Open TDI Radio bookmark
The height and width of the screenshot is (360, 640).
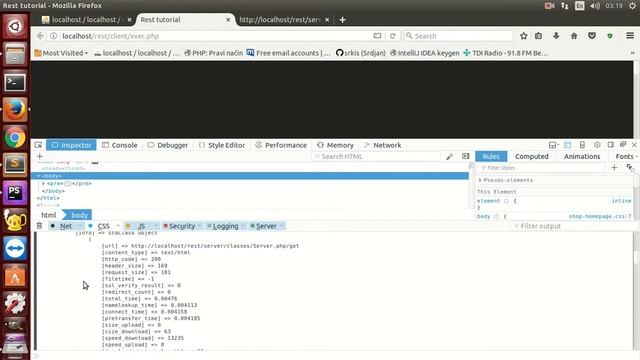pos(505,53)
